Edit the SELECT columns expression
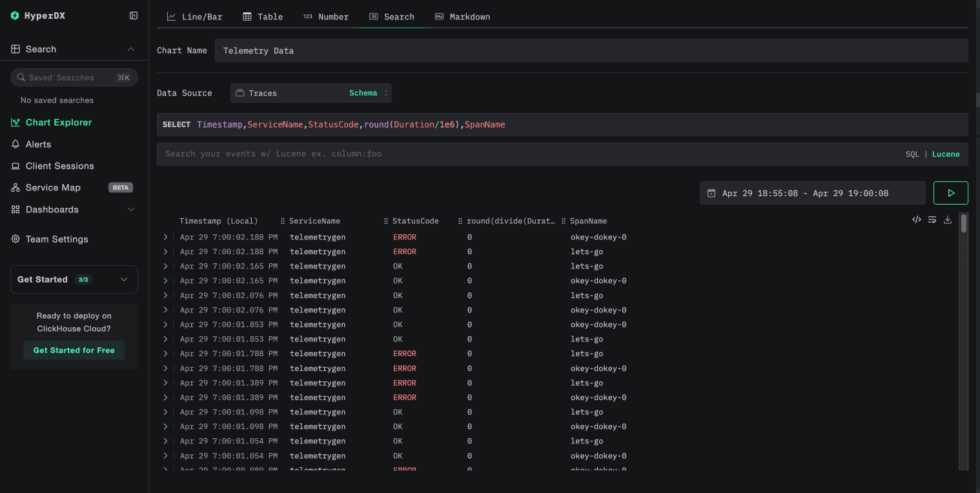Screen dimensions: 980x493 click(562, 125)
